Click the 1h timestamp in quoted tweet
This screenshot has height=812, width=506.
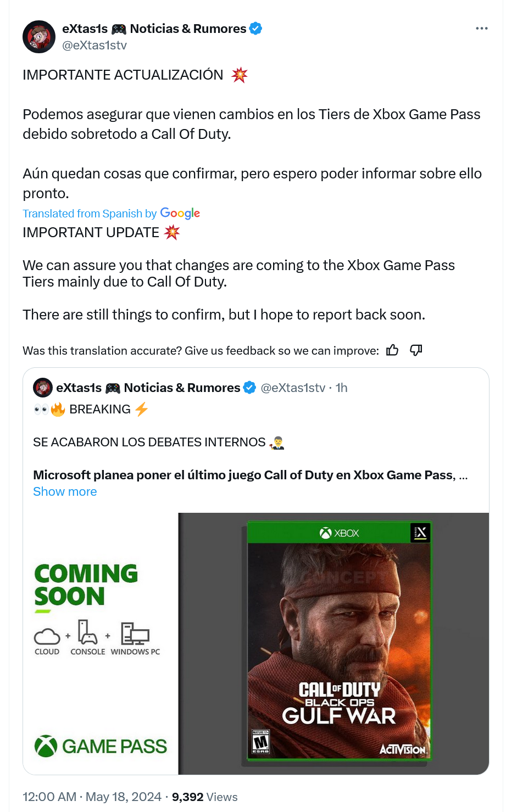tap(341, 388)
